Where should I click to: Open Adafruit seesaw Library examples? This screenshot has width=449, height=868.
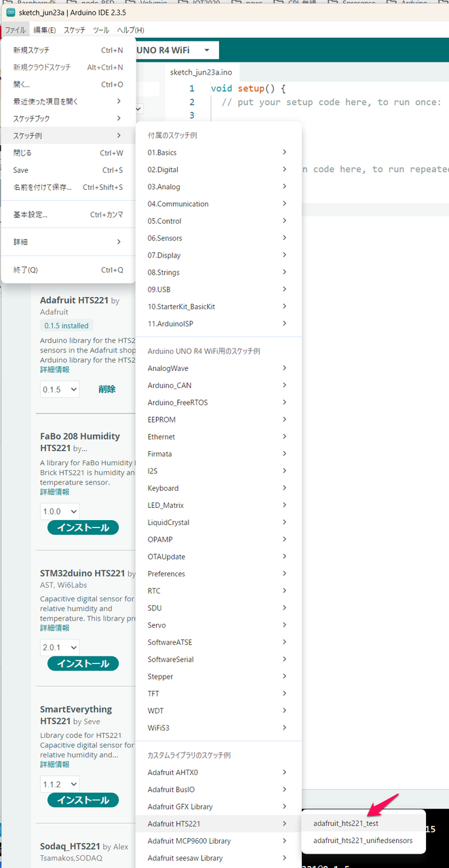click(x=218, y=858)
